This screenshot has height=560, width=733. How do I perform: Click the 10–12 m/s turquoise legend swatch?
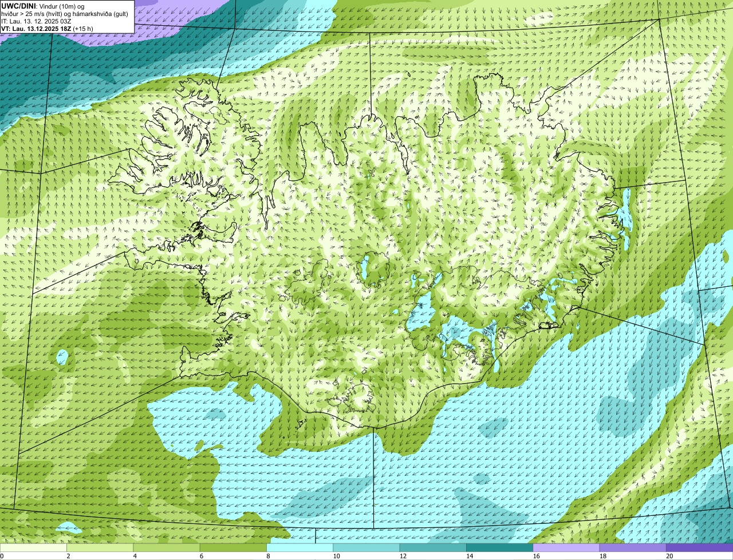pyautogui.click(x=367, y=547)
